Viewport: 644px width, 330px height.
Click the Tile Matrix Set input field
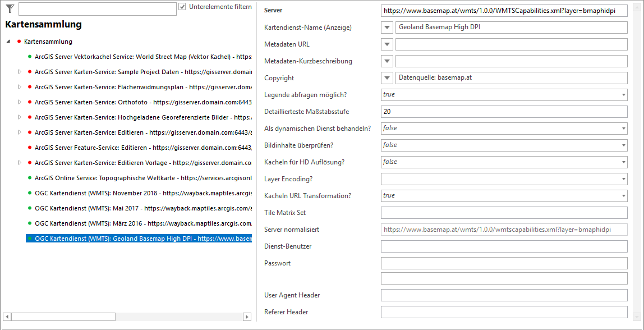coord(503,213)
